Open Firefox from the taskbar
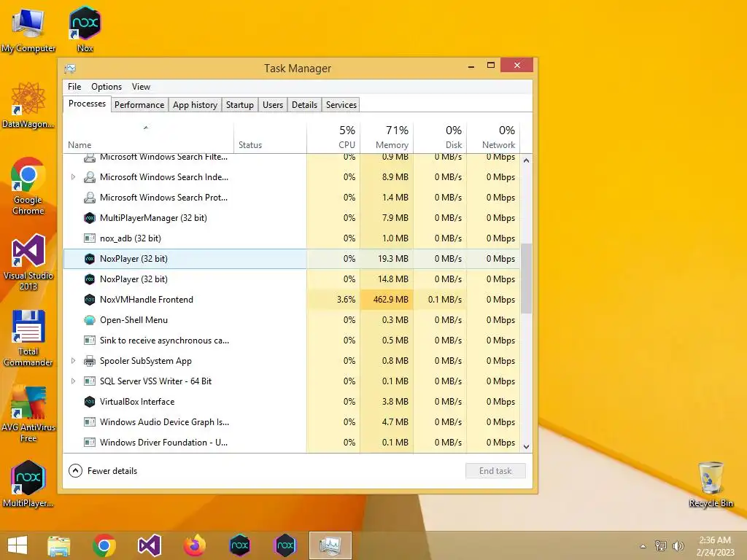The height and width of the screenshot is (560, 747). 194,545
